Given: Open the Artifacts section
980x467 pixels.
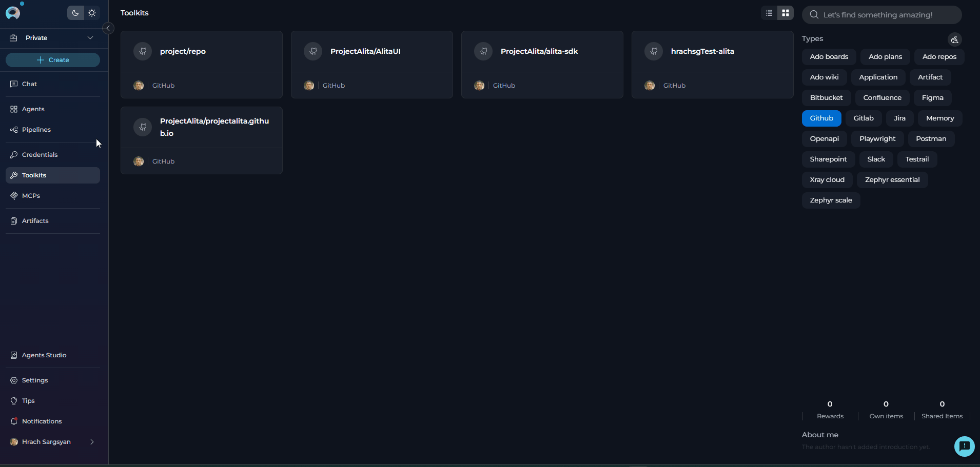Looking at the screenshot, I should click(35, 220).
